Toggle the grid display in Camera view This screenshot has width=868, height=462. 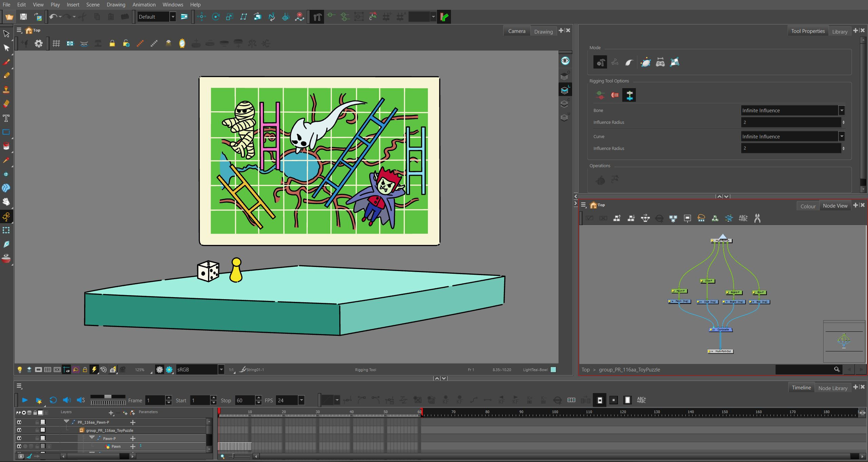tap(56, 43)
